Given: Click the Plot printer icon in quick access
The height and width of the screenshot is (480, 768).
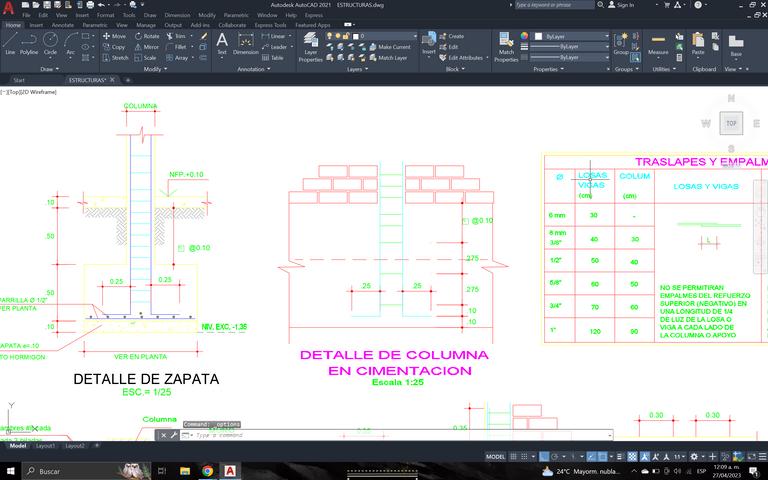Looking at the screenshot, I should pos(90,5).
